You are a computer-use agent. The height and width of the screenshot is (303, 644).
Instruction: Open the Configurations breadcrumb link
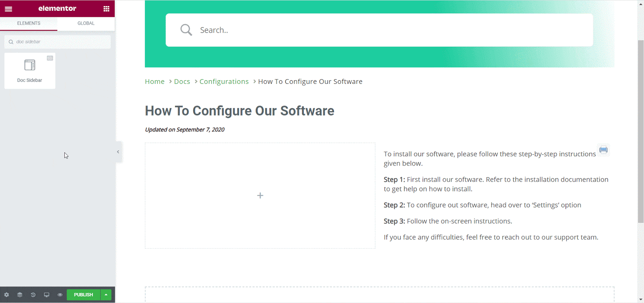[224, 81]
